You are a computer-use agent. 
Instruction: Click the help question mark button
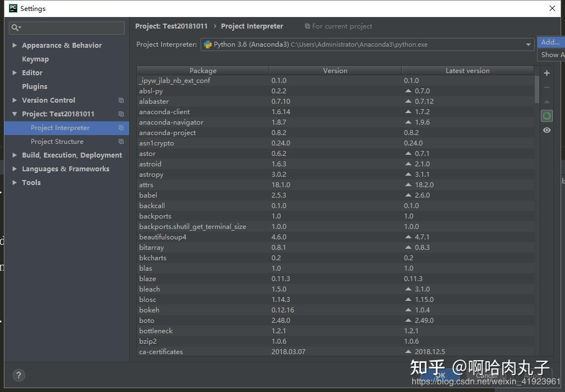(19, 376)
